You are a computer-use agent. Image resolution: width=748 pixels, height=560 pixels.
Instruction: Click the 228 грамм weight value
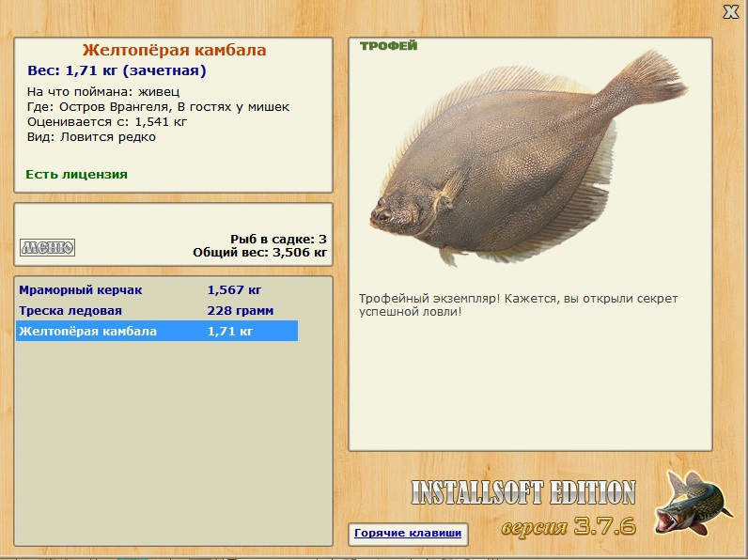point(241,310)
